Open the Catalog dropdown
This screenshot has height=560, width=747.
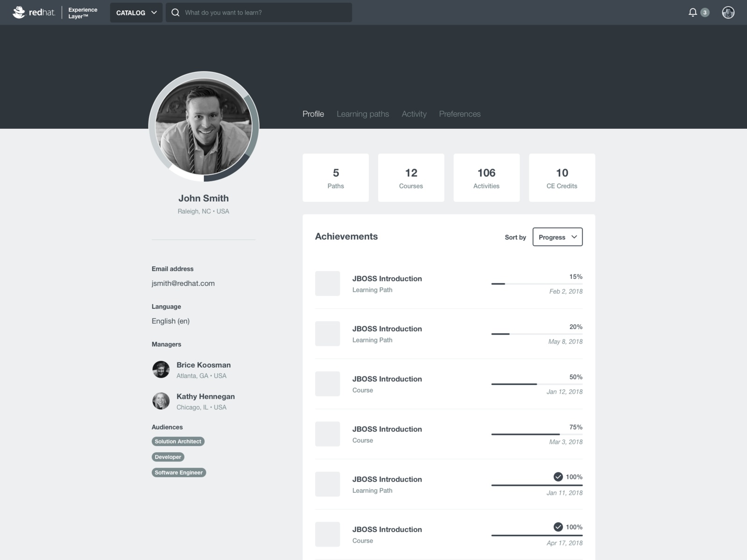136,13
